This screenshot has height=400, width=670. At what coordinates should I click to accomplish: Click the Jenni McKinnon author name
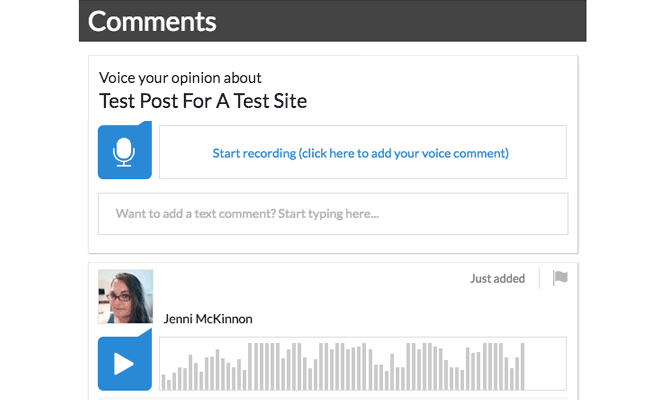[208, 319]
